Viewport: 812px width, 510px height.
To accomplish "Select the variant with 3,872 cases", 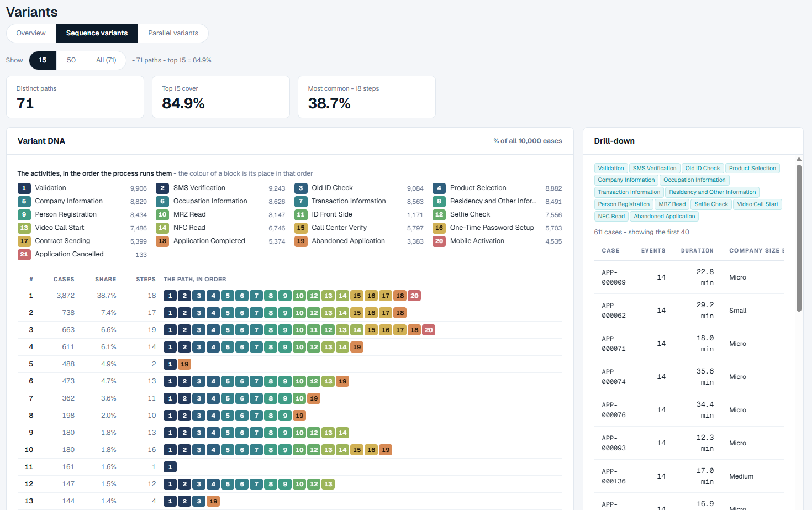I will point(290,296).
